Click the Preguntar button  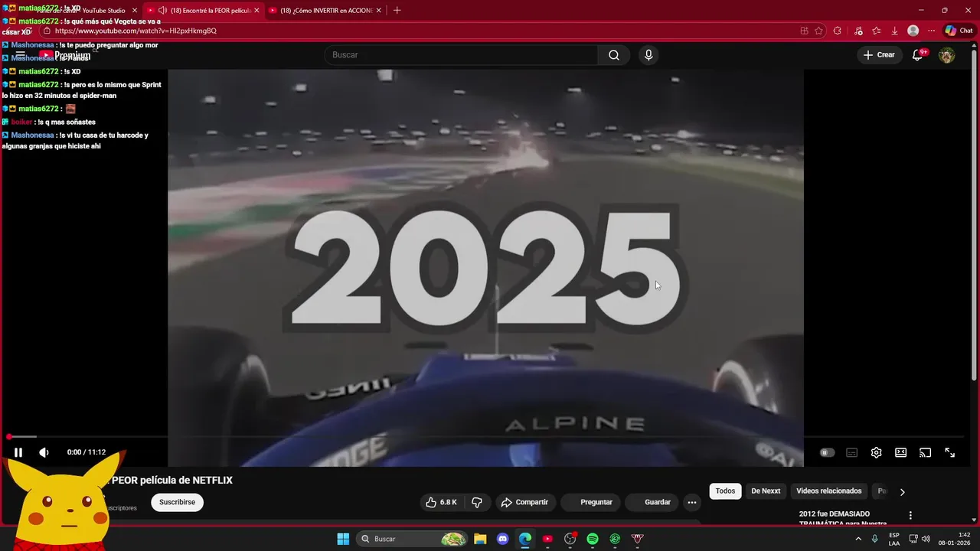pos(590,502)
